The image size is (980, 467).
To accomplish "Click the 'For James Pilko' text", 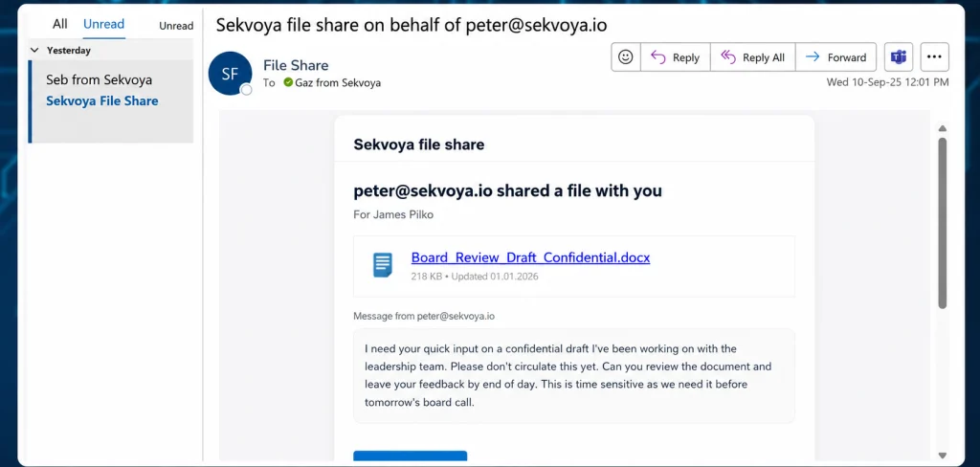I will [x=393, y=215].
